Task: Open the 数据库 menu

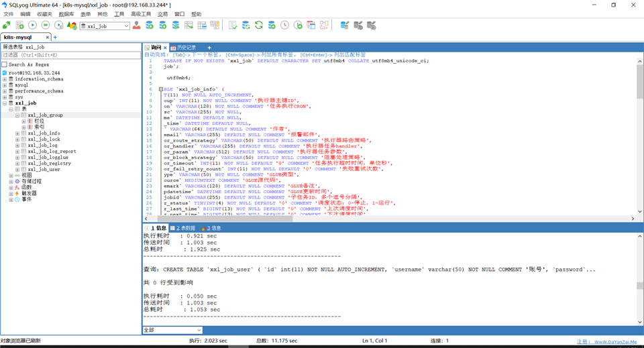Action: coord(66,14)
